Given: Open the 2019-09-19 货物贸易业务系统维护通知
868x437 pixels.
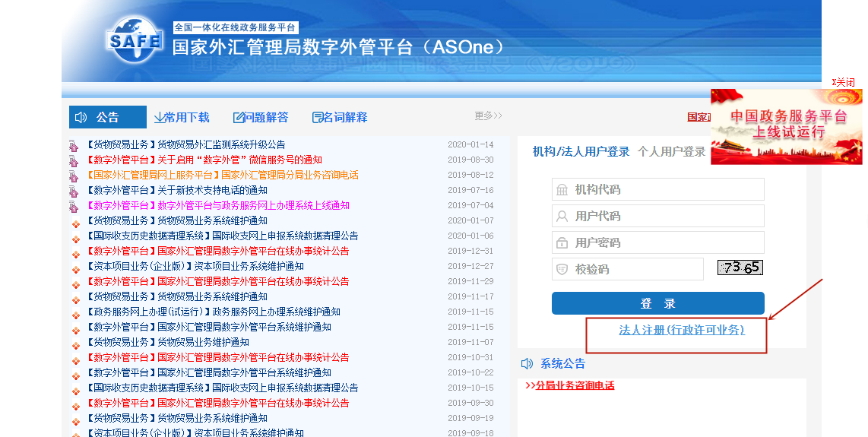Looking at the screenshot, I should pyautogui.click(x=177, y=419).
